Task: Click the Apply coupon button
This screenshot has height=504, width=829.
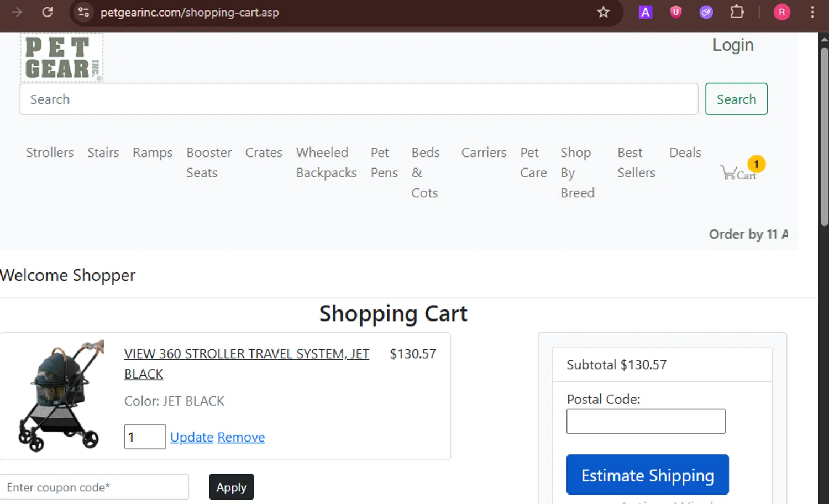Action: tap(231, 487)
